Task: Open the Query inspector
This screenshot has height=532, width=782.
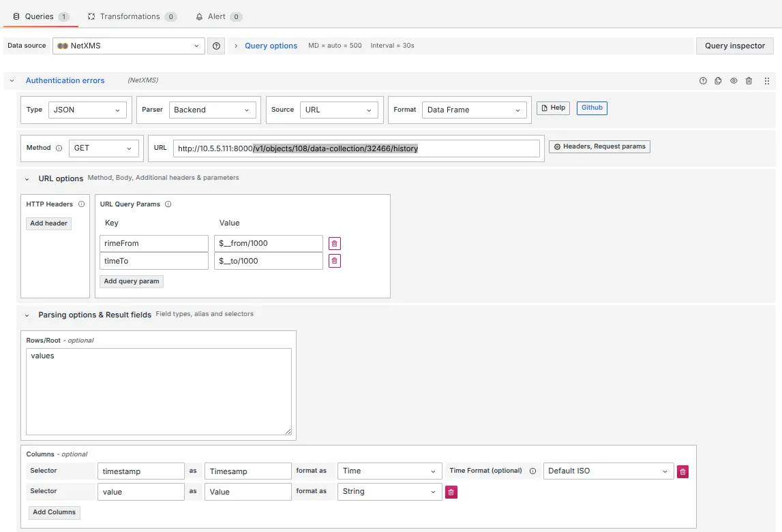Action: pos(734,46)
